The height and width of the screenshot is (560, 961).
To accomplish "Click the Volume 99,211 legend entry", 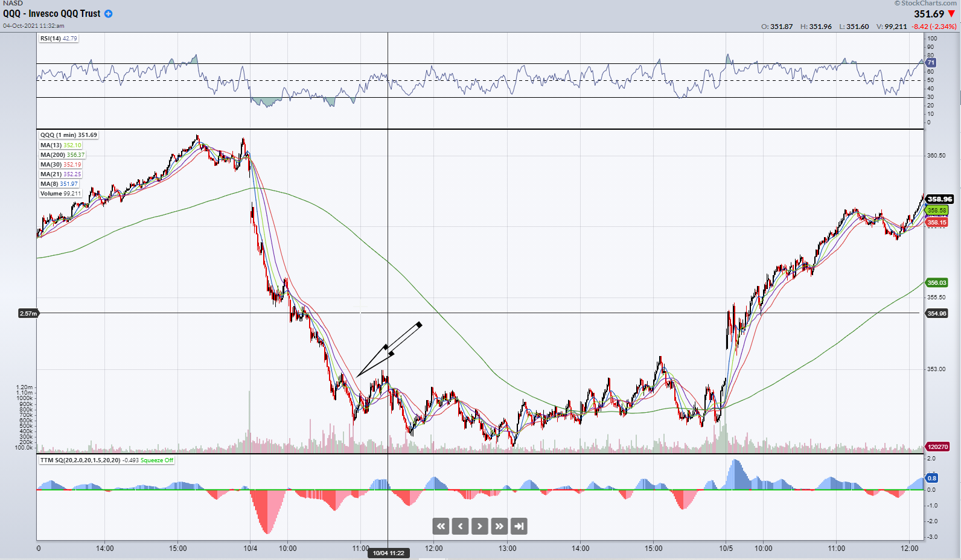I will [60, 193].
